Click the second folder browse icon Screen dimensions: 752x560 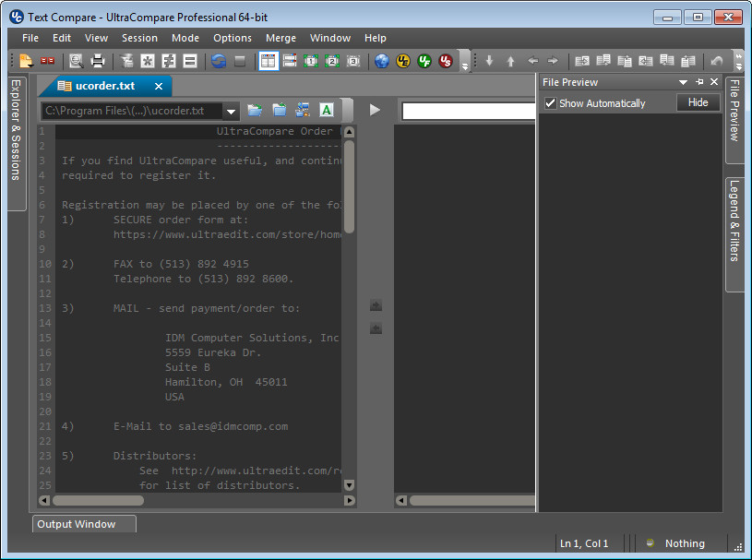point(280,111)
